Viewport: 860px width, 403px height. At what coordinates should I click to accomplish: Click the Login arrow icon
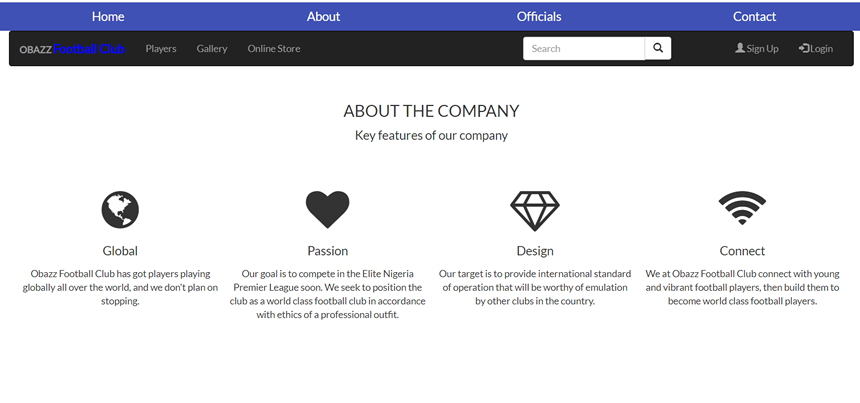804,48
